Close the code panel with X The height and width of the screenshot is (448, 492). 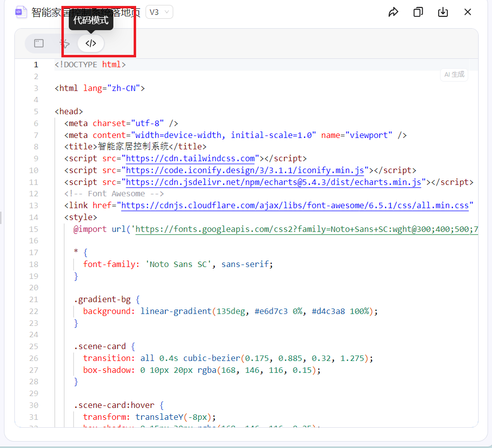click(x=468, y=12)
